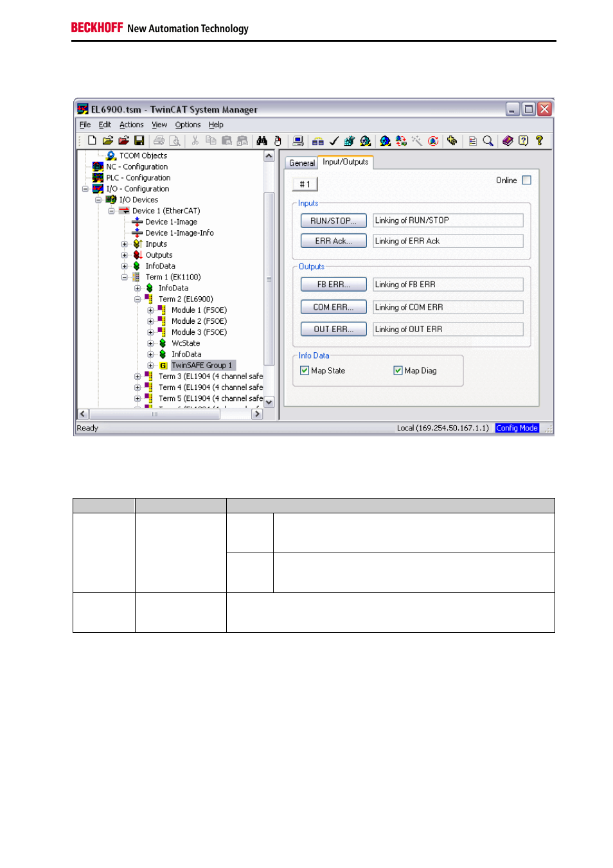Screen dimensions: 613x868
Task: Click the TCOM Objects tree icon
Action: click(x=111, y=155)
